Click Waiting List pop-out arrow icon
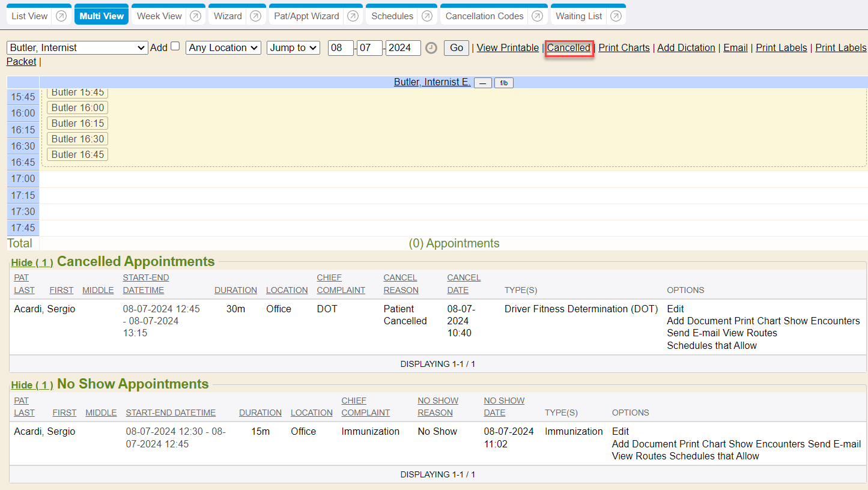This screenshot has height=490, width=868. tap(616, 16)
